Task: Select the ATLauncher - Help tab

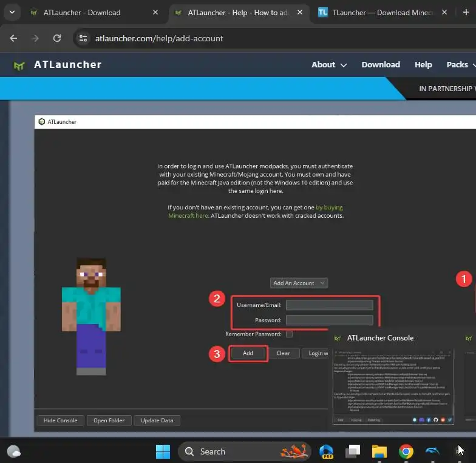Action: tap(237, 13)
